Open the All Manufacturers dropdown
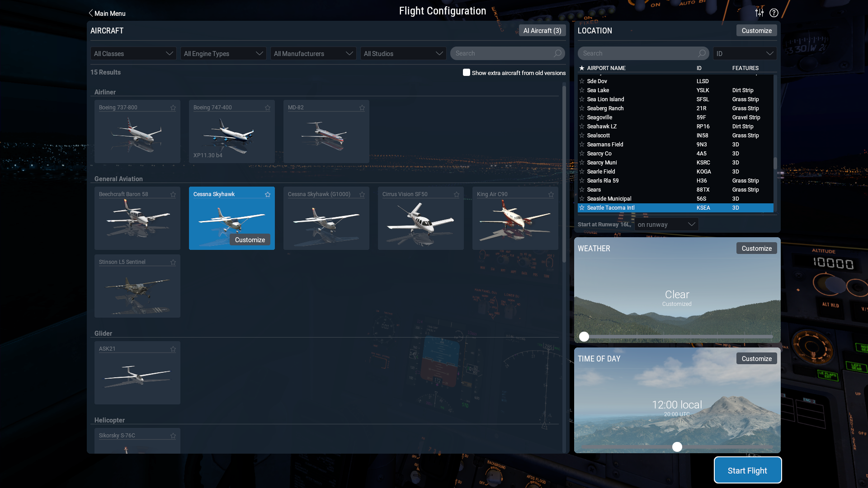Screen dimensions: 868x488 (313, 53)
